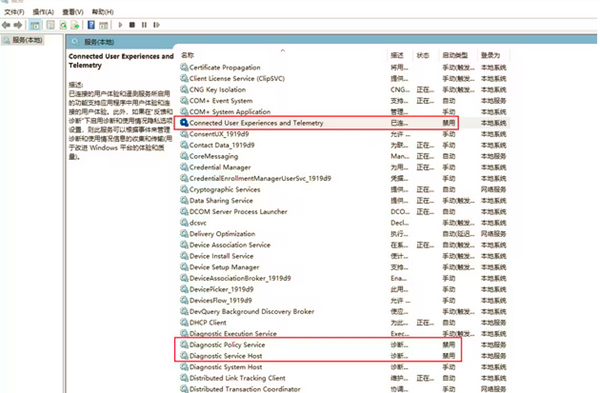Click the Export List toolbar icon

point(75,25)
